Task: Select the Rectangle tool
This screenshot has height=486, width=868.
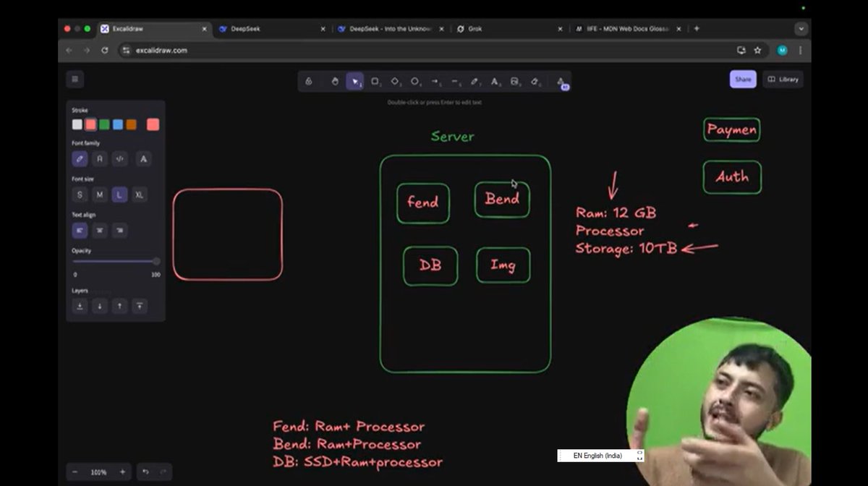Action: coord(375,82)
